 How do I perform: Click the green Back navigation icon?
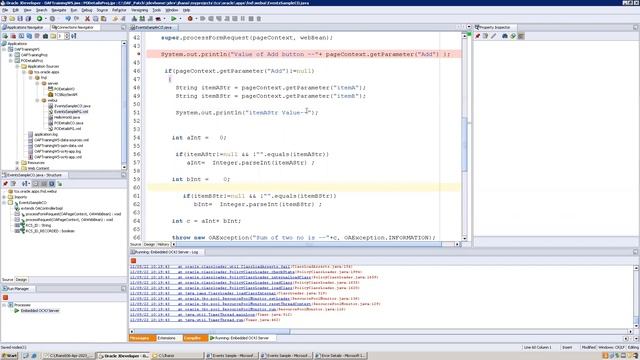tap(40, 18)
